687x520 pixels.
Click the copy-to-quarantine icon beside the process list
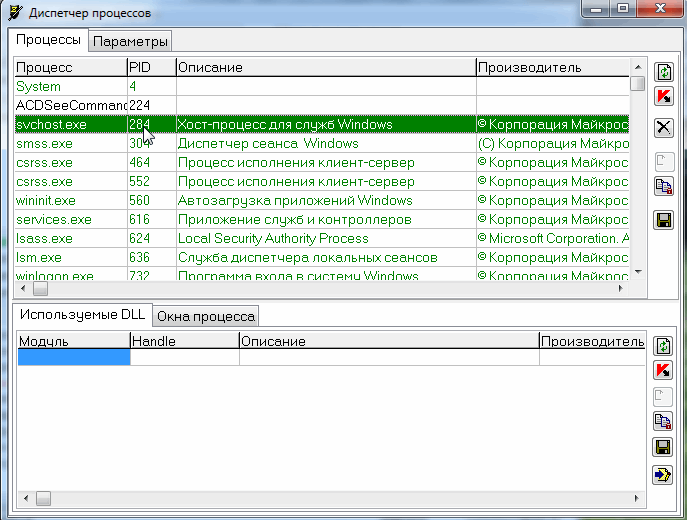pyautogui.click(x=664, y=187)
